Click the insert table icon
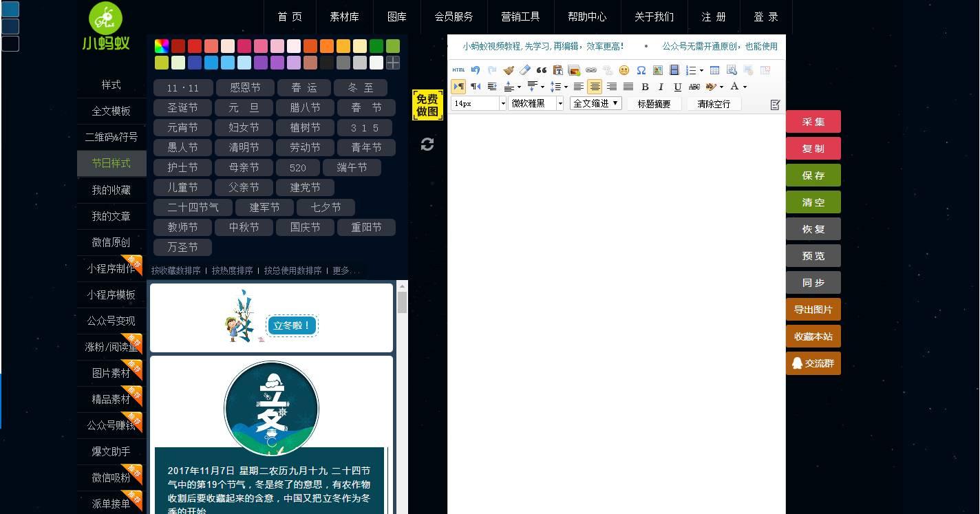980x514 pixels. point(714,70)
